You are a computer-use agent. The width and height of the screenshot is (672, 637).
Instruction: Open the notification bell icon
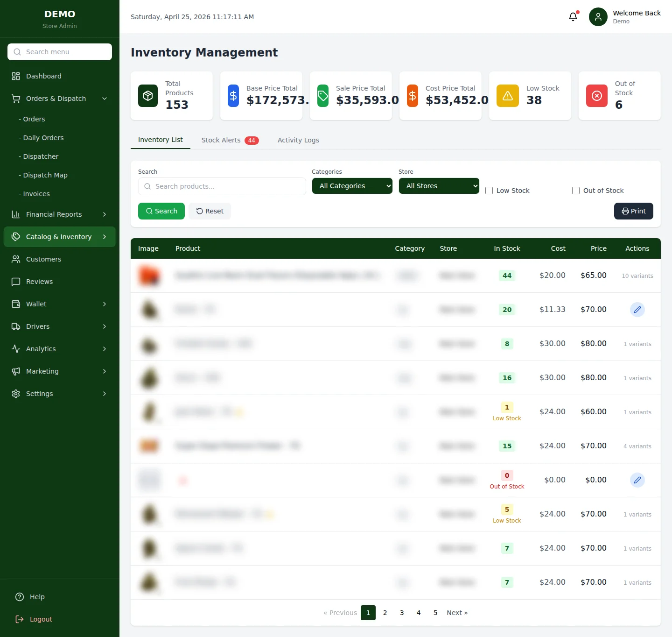[x=573, y=16]
